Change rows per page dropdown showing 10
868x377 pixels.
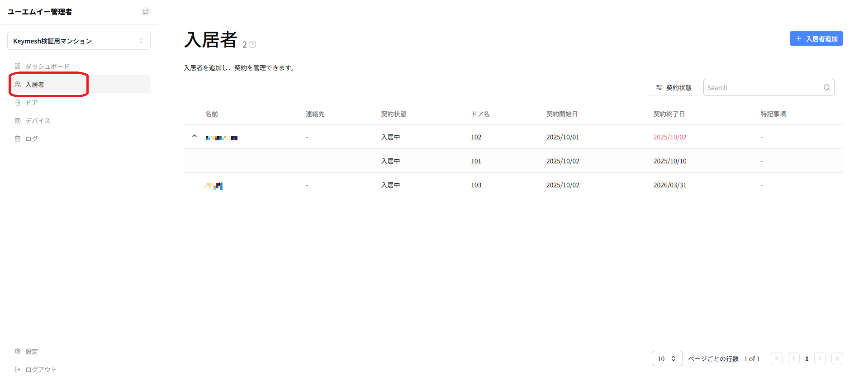[x=667, y=358]
